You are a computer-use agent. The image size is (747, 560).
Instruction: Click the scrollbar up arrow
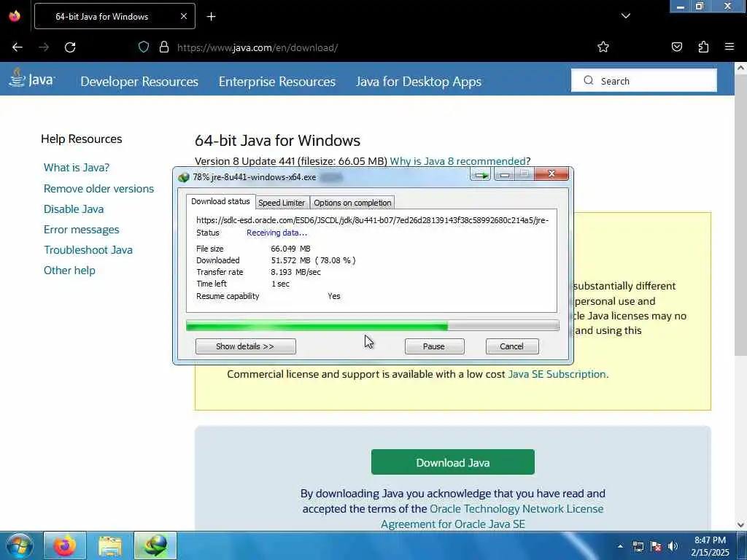(740, 68)
